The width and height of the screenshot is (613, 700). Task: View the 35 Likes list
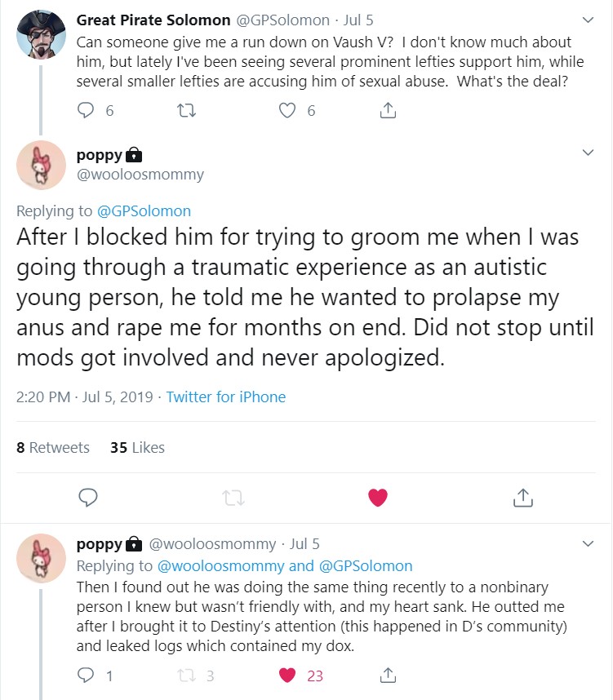click(137, 447)
